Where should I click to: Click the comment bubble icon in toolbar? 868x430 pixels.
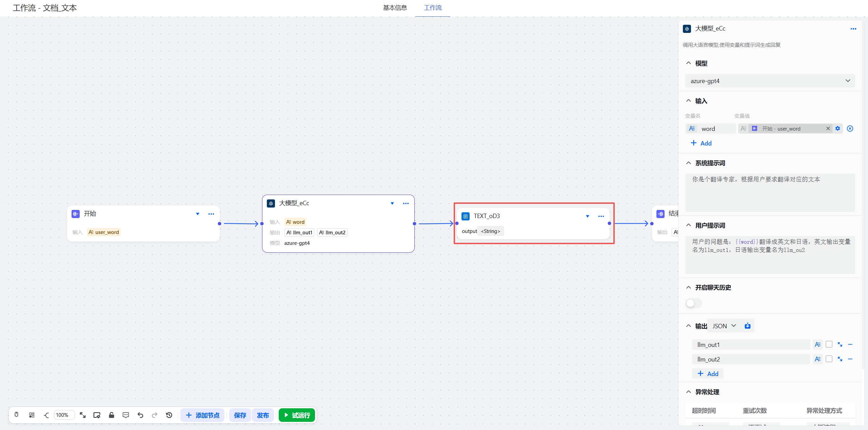[126, 415]
